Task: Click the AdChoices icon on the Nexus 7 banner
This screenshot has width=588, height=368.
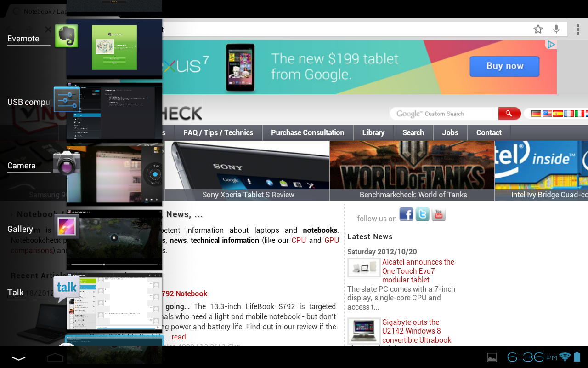Action: coord(551,45)
